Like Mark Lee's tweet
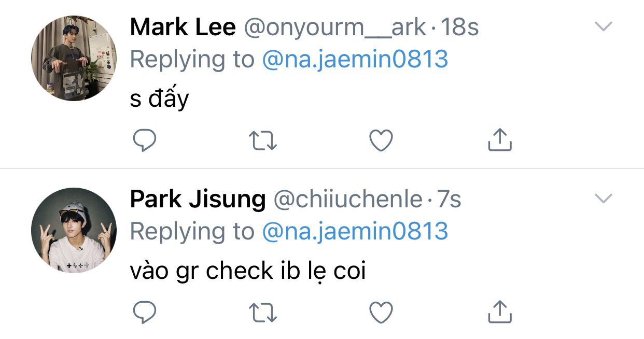Viewport: 644px width, 339px height. coord(381,140)
